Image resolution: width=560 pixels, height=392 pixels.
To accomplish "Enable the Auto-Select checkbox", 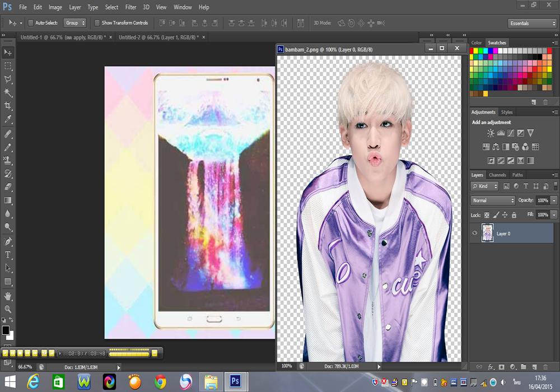I will tap(31, 23).
